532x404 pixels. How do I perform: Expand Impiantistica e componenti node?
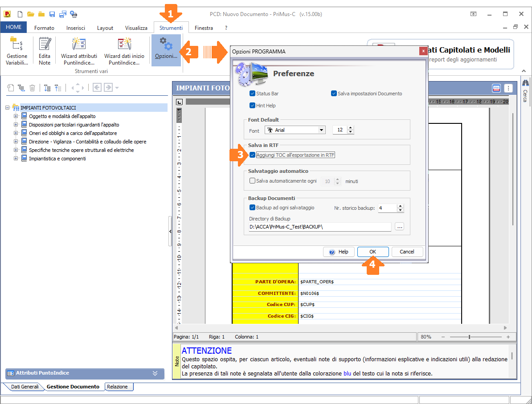(16, 159)
